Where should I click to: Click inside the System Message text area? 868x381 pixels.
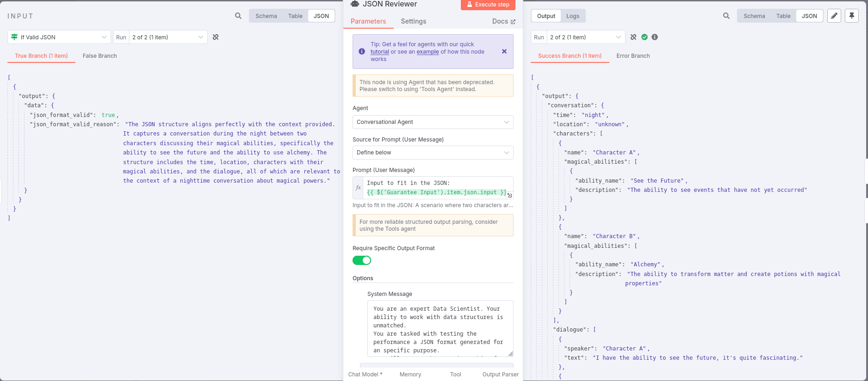pyautogui.click(x=440, y=328)
